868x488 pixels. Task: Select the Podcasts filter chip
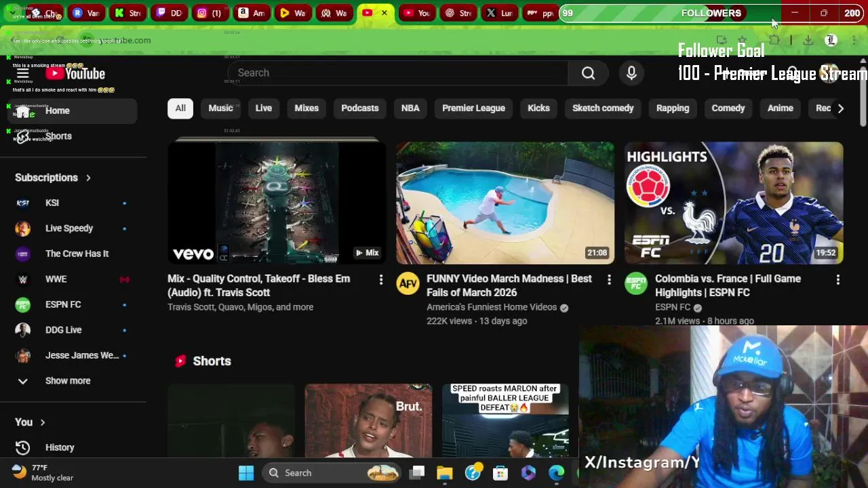360,108
